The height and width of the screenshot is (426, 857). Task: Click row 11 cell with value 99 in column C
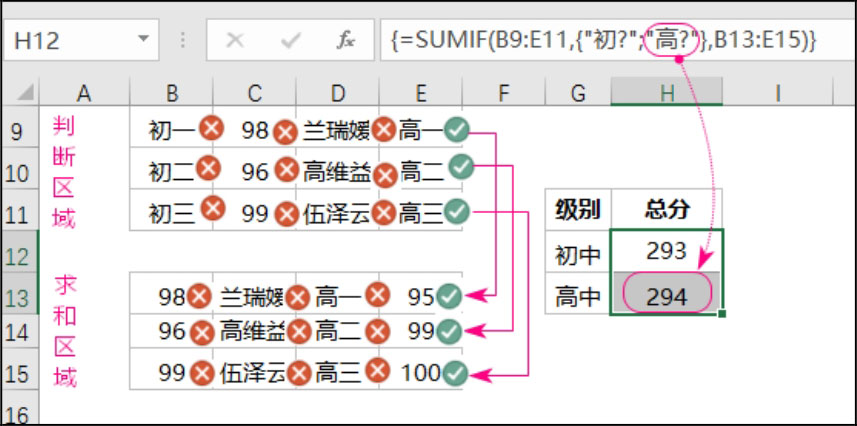click(x=255, y=209)
